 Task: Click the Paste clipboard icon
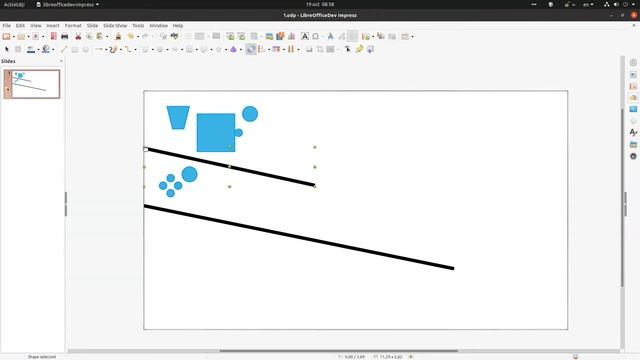point(100,36)
